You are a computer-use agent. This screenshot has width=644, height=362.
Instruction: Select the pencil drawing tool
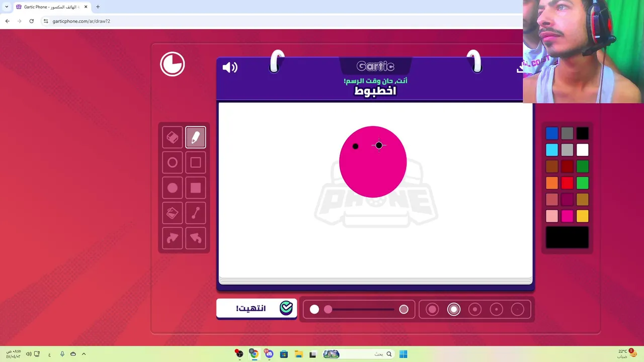(x=196, y=137)
